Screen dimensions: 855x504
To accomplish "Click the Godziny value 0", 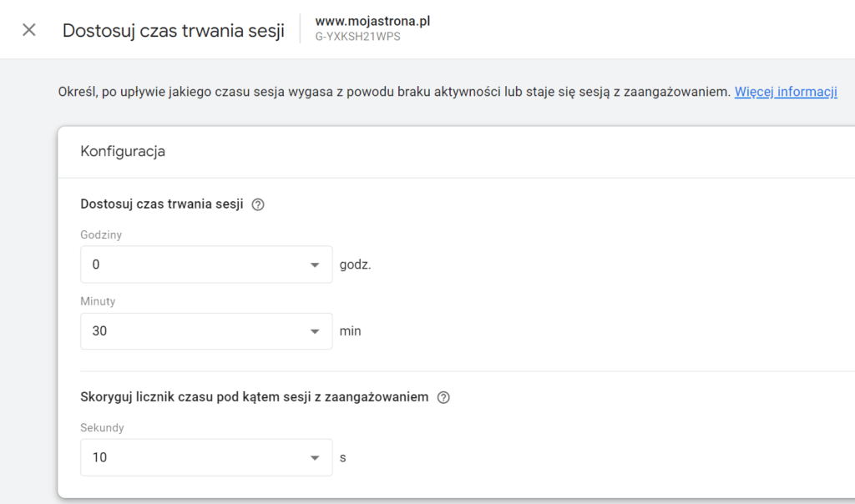I will 96,265.
